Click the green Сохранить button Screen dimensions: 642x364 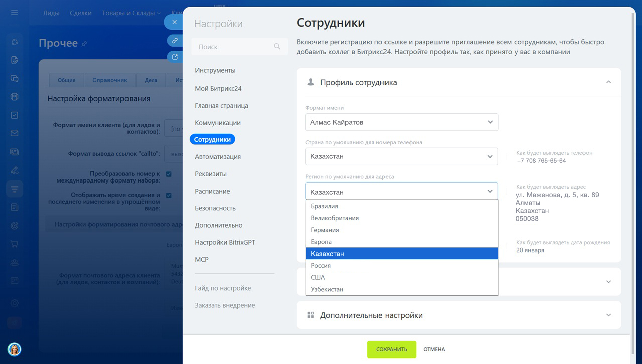click(392, 349)
